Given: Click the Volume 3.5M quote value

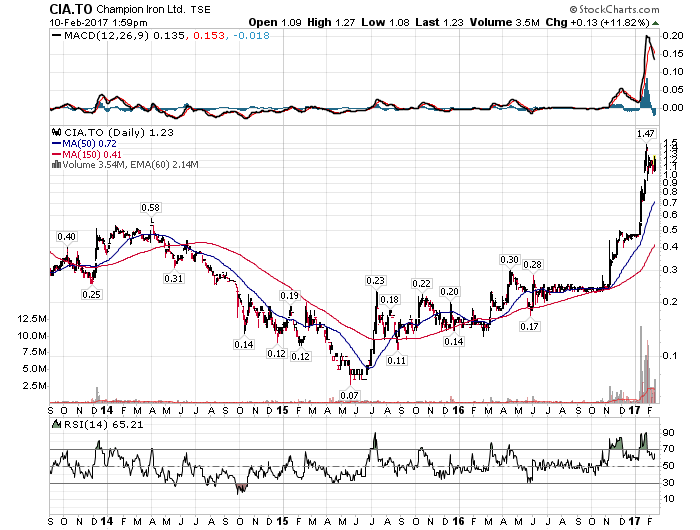Looking at the screenshot, I should 504,22.
